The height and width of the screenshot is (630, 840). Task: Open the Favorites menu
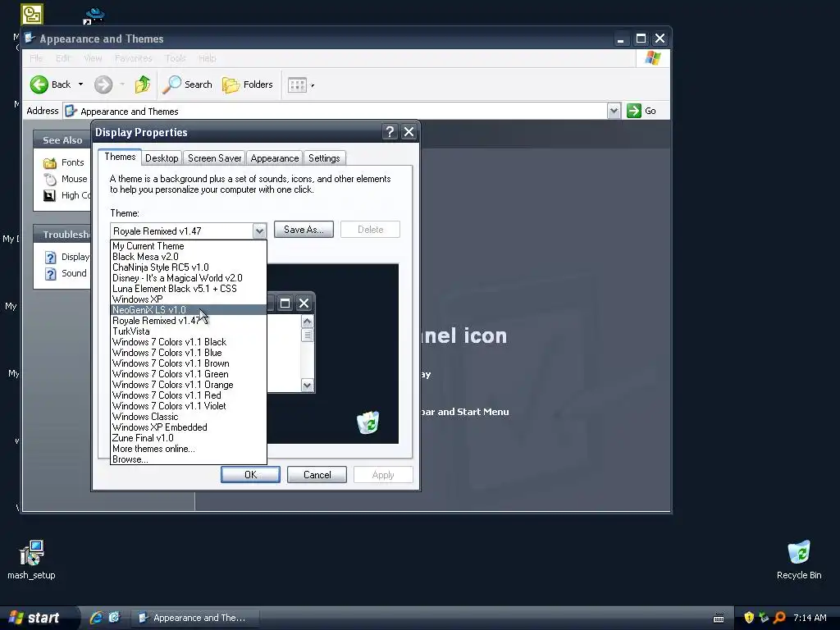(x=134, y=58)
